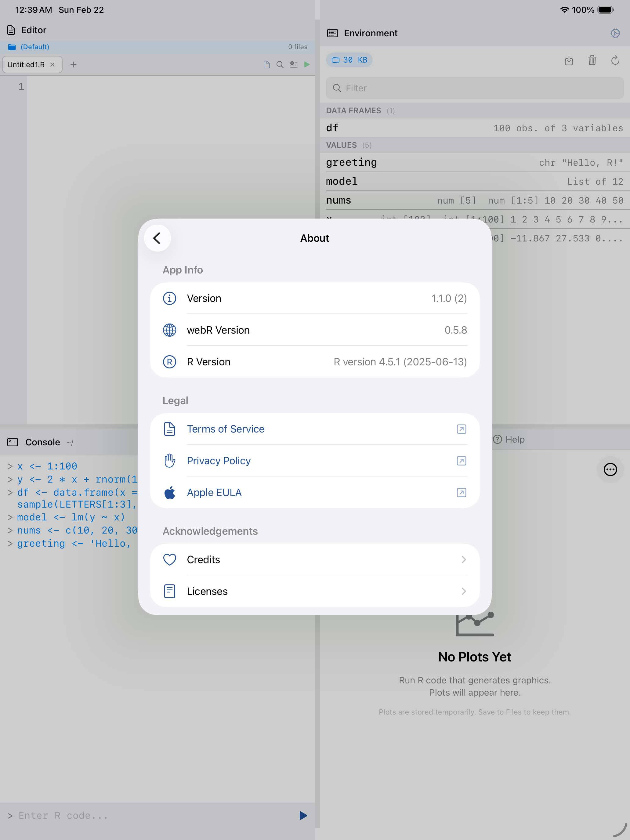
Task: Run console code with the blue play arrow
Action: [x=303, y=815]
